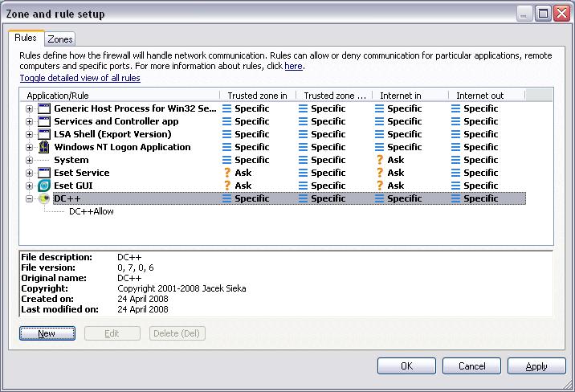575x392 pixels.
Task: Click Generic Host Process Trusted zone in Specific icon
Action: click(x=227, y=108)
